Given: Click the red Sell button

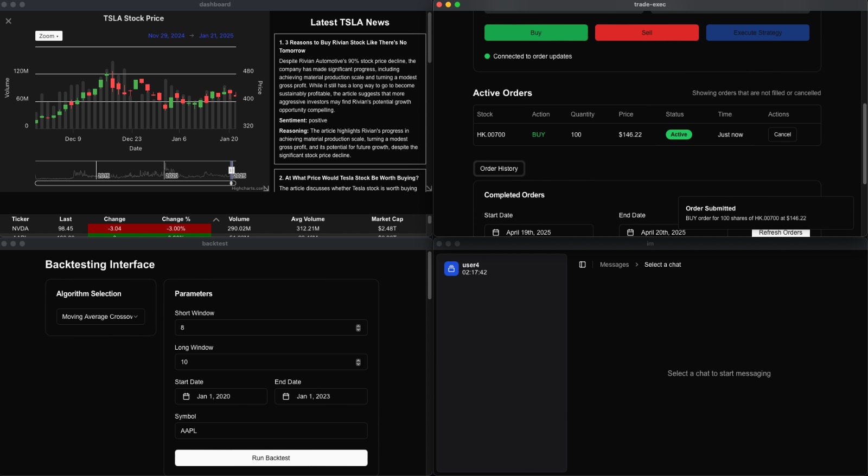Looking at the screenshot, I should point(647,33).
